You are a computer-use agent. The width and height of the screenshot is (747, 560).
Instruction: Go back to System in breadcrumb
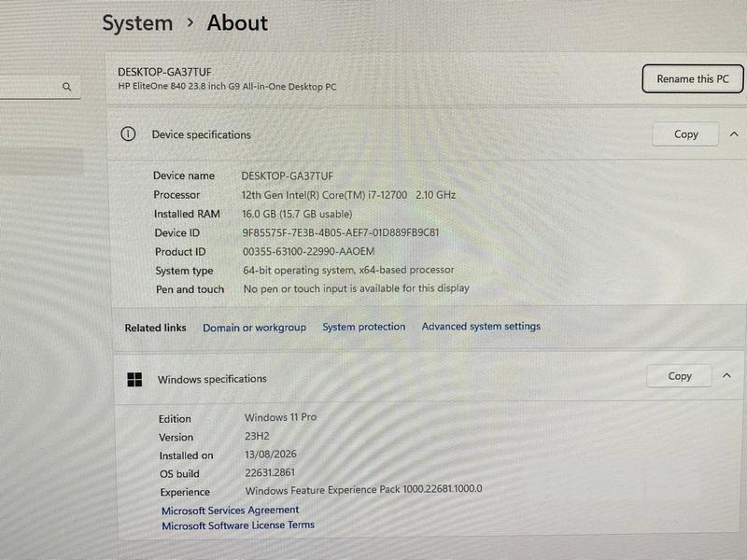click(x=137, y=22)
